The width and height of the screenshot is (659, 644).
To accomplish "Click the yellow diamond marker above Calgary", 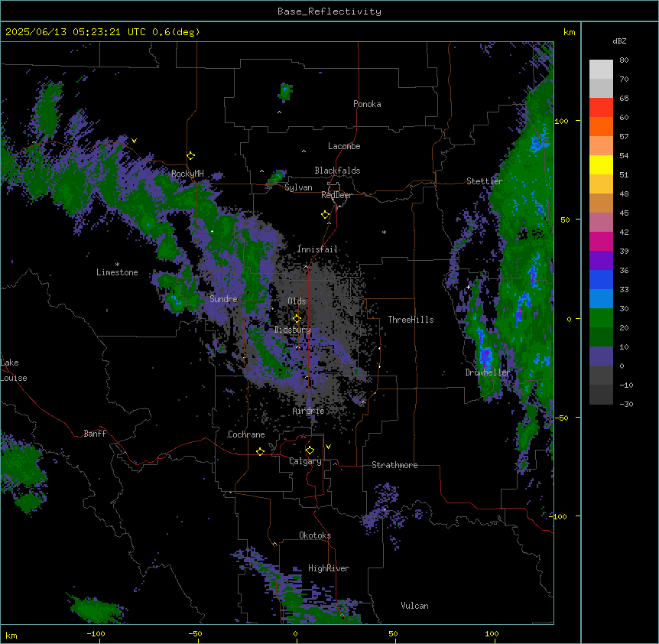I will coord(310,450).
